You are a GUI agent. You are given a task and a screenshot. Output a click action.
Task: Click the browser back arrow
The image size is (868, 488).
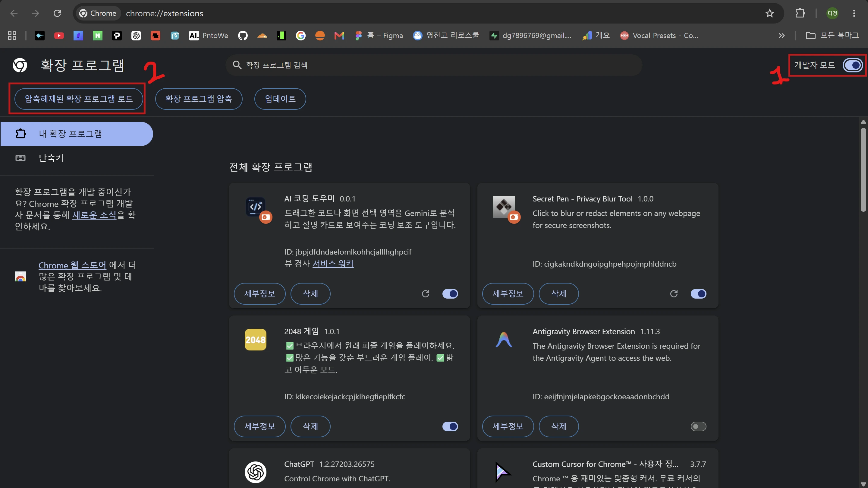point(14,13)
